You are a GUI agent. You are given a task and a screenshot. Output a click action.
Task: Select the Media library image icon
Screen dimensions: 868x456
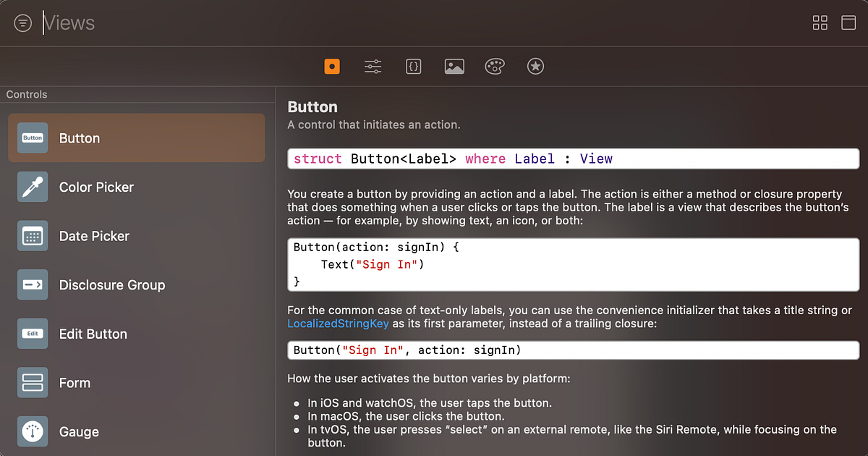click(454, 66)
